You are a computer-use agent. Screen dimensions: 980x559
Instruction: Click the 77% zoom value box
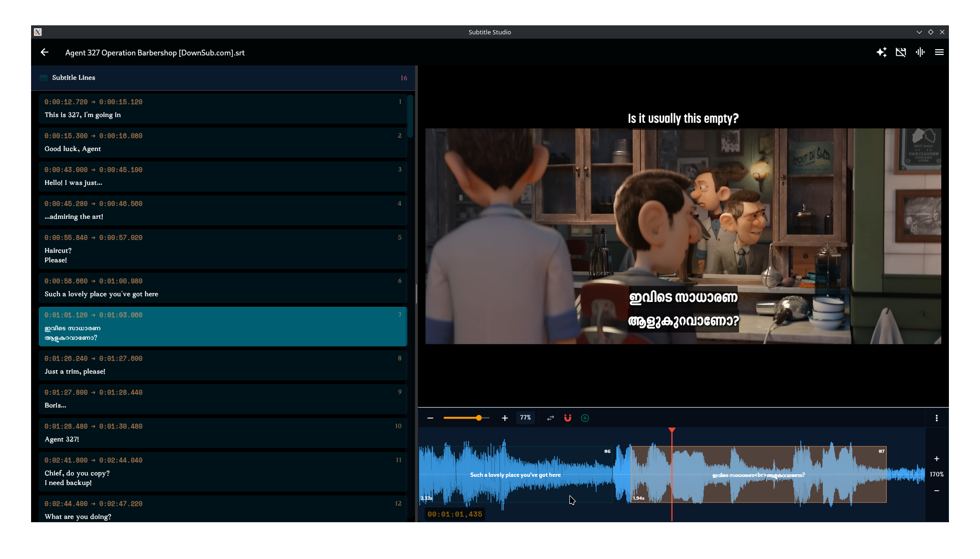point(525,418)
